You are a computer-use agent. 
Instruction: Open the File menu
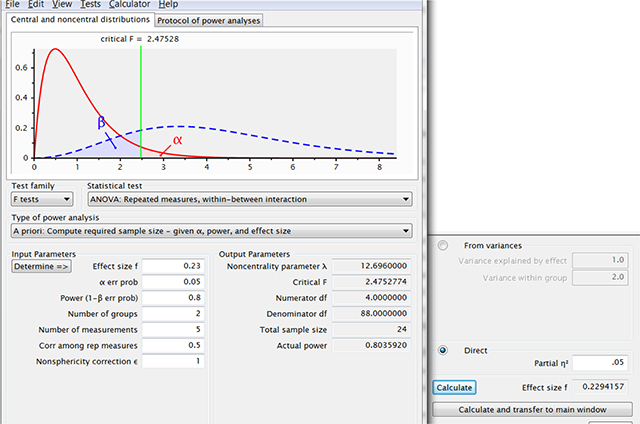click(13, 5)
